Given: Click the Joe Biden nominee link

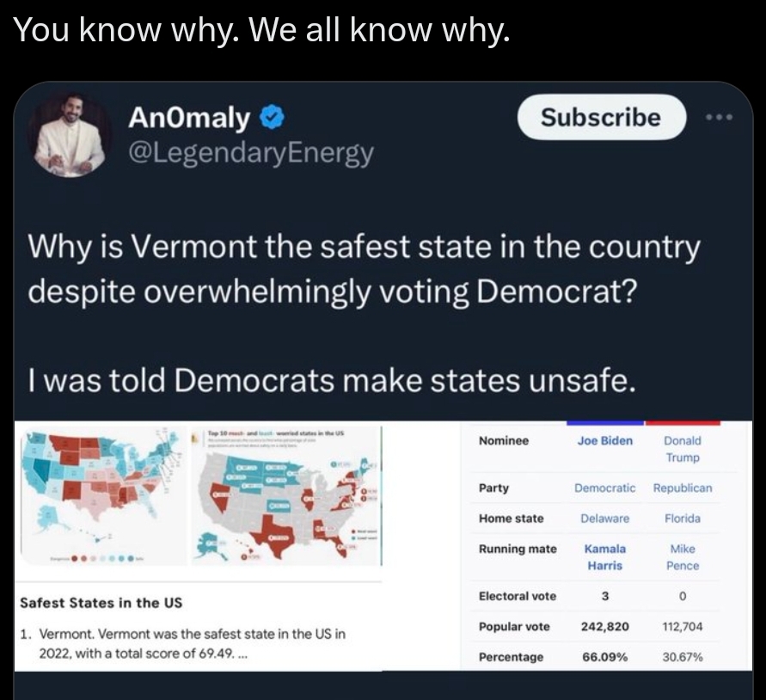Looking at the screenshot, I should [604, 441].
